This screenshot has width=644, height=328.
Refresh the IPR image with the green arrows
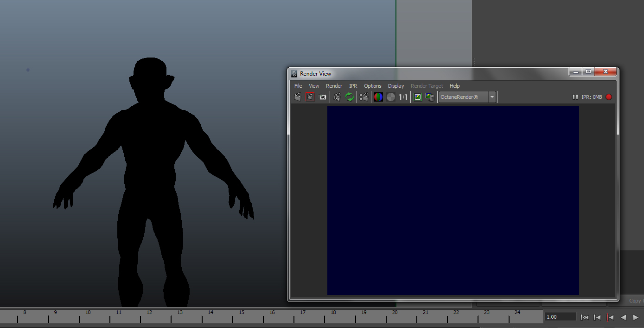click(350, 97)
